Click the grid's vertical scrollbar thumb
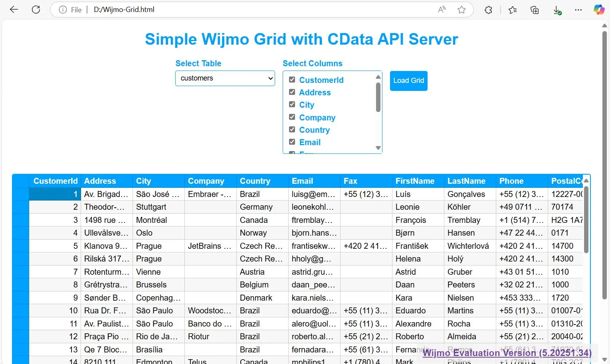This screenshot has width=610, height=364. [586, 219]
